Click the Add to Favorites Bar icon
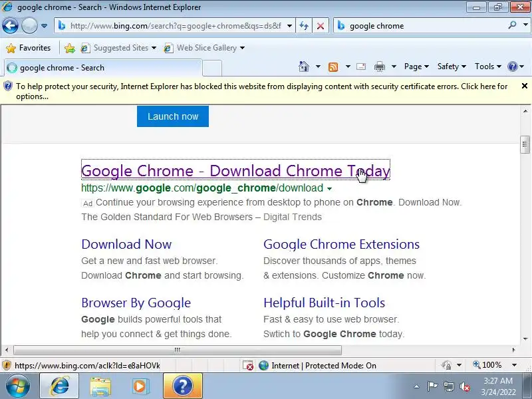Screen dimensions: 532x399 tap(70, 48)
